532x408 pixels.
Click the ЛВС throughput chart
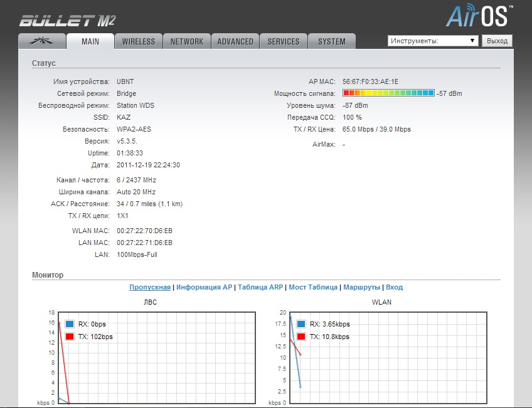(x=157, y=357)
